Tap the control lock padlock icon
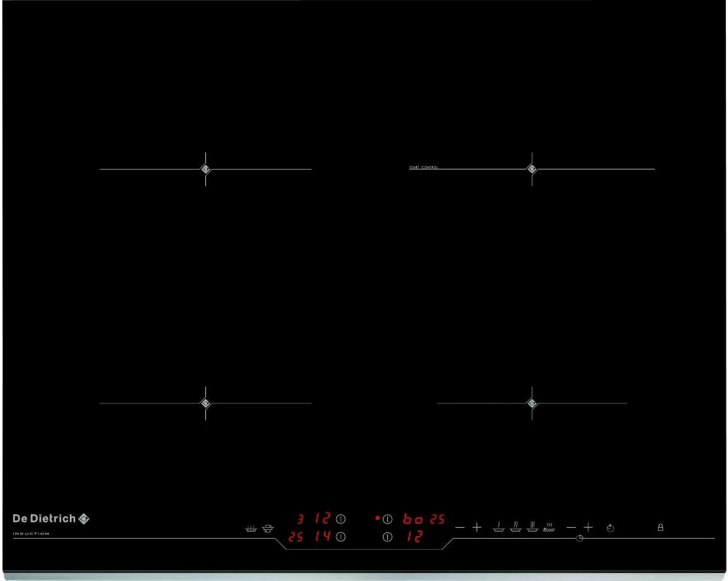 [x=660, y=527]
